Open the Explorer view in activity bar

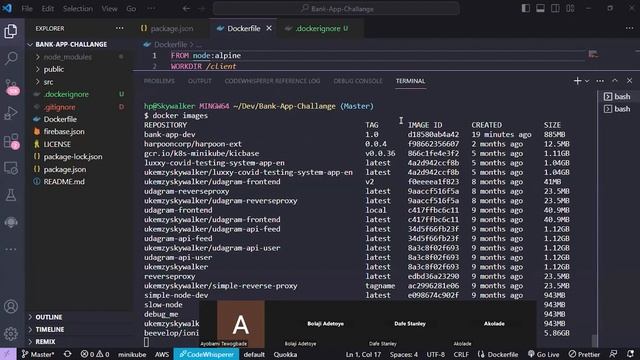[11, 31]
